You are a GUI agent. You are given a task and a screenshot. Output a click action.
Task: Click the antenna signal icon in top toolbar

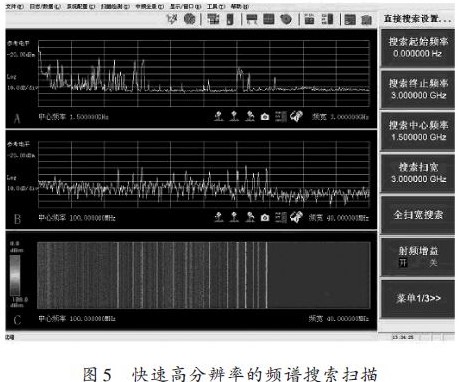point(172,19)
